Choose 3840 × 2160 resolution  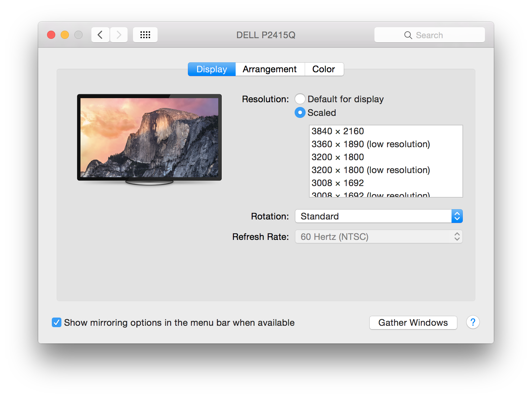click(x=338, y=131)
